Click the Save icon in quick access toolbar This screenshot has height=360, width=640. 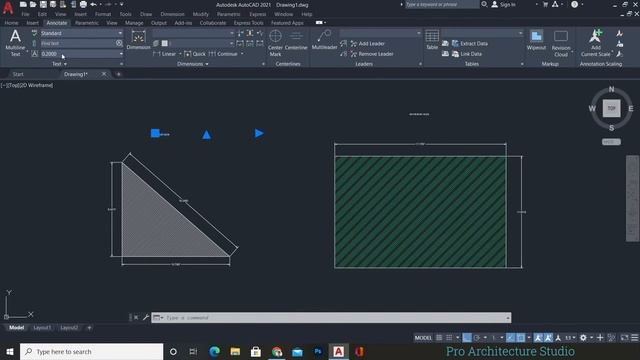tap(43, 4)
